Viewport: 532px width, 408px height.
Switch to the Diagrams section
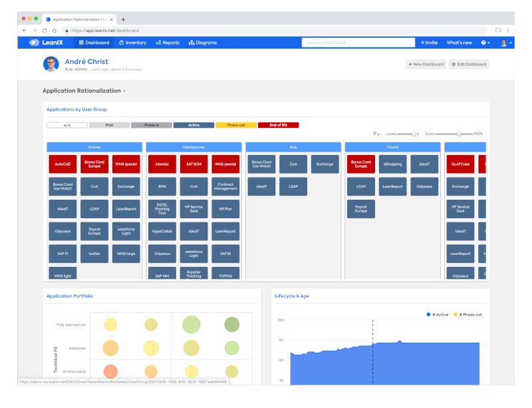coord(203,43)
